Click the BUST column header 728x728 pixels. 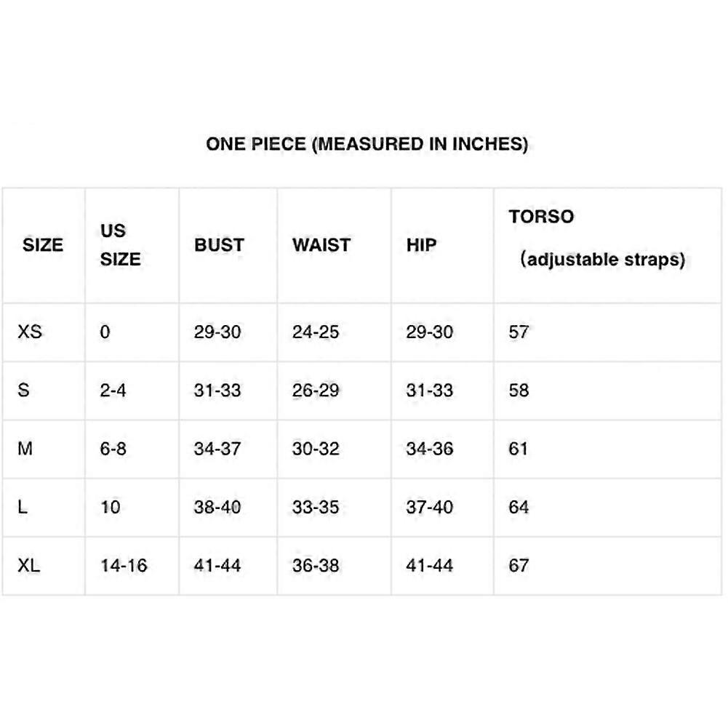(219, 244)
